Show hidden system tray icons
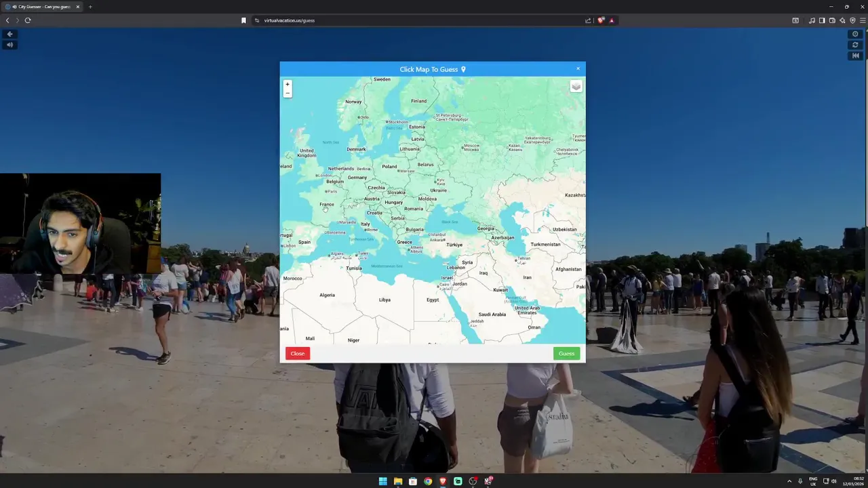This screenshot has width=868, height=488. tap(789, 481)
